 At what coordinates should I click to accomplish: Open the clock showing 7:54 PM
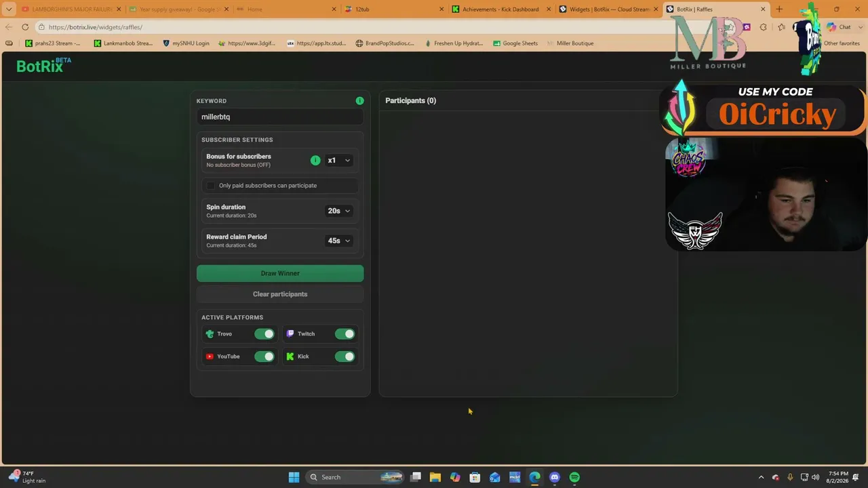click(837, 477)
